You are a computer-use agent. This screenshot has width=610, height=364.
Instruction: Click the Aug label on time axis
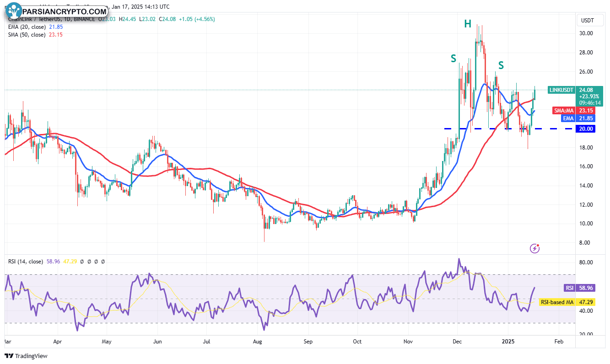[x=258, y=342]
